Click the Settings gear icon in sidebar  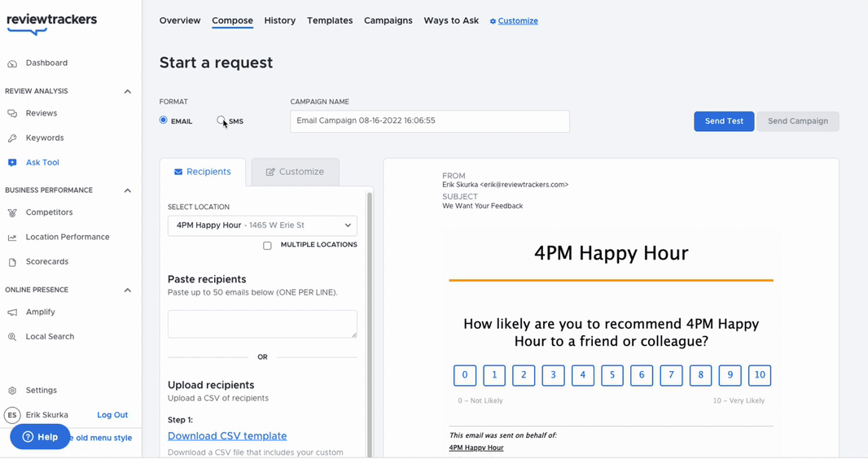(12, 391)
